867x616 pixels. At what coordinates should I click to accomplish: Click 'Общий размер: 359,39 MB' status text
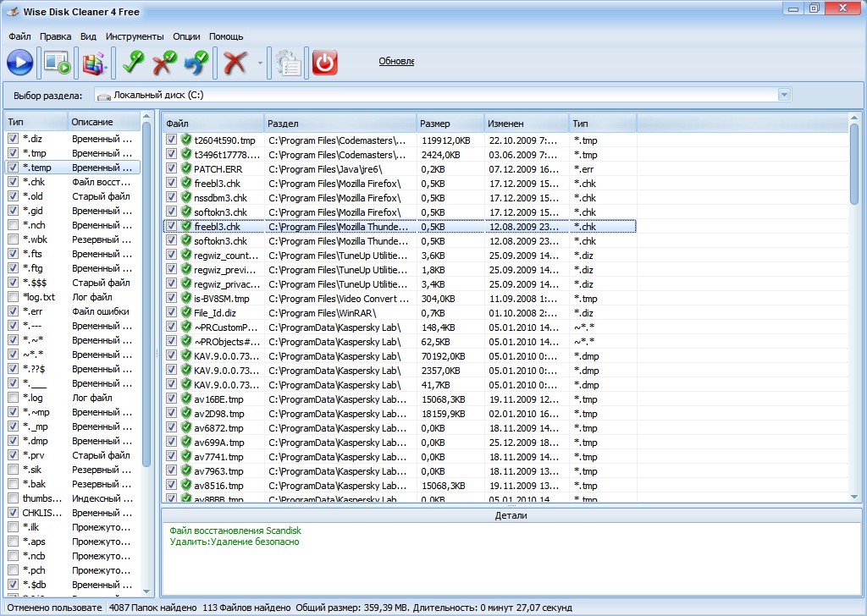point(353,608)
